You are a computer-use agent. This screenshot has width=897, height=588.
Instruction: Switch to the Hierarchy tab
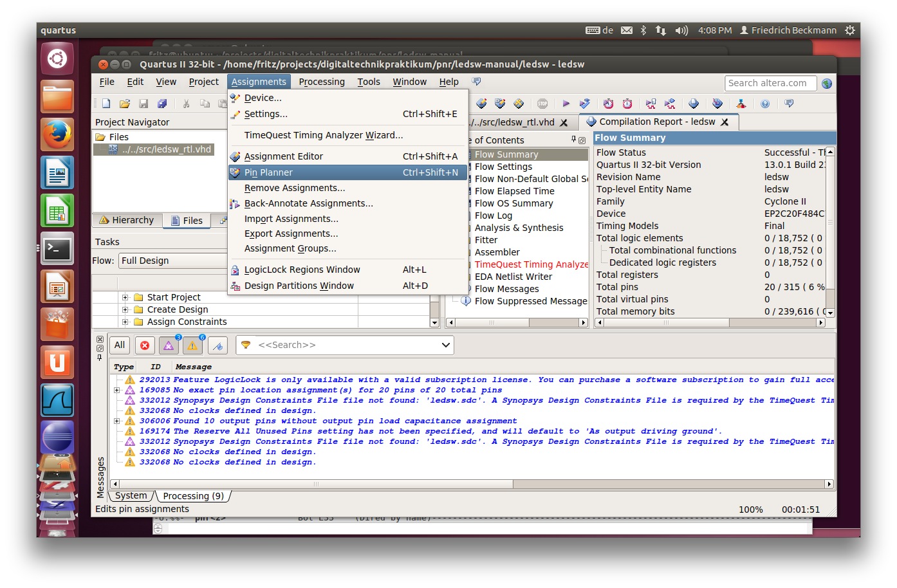(x=127, y=220)
